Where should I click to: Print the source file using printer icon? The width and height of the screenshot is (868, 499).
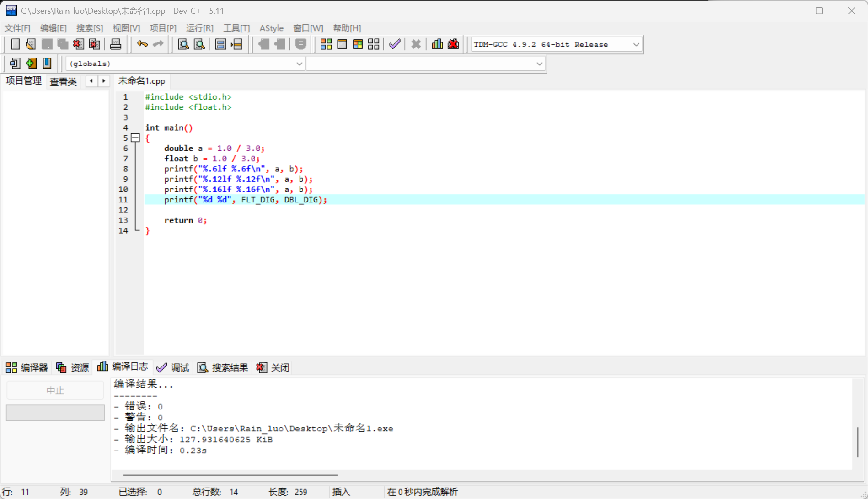pyautogui.click(x=116, y=44)
